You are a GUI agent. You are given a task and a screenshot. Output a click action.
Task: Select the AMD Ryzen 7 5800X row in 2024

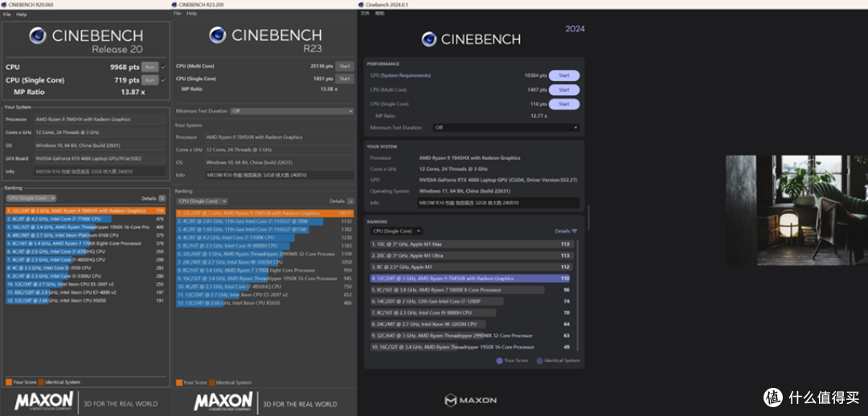tap(470, 290)
